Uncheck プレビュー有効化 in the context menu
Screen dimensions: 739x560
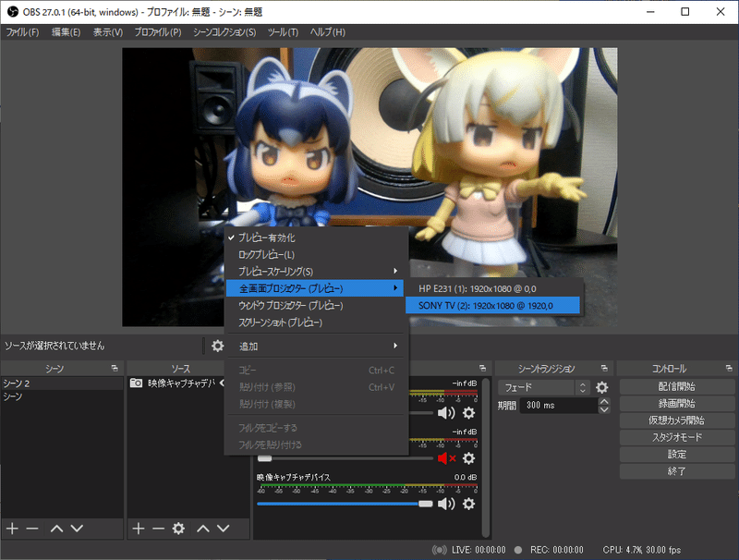[316, 237]
